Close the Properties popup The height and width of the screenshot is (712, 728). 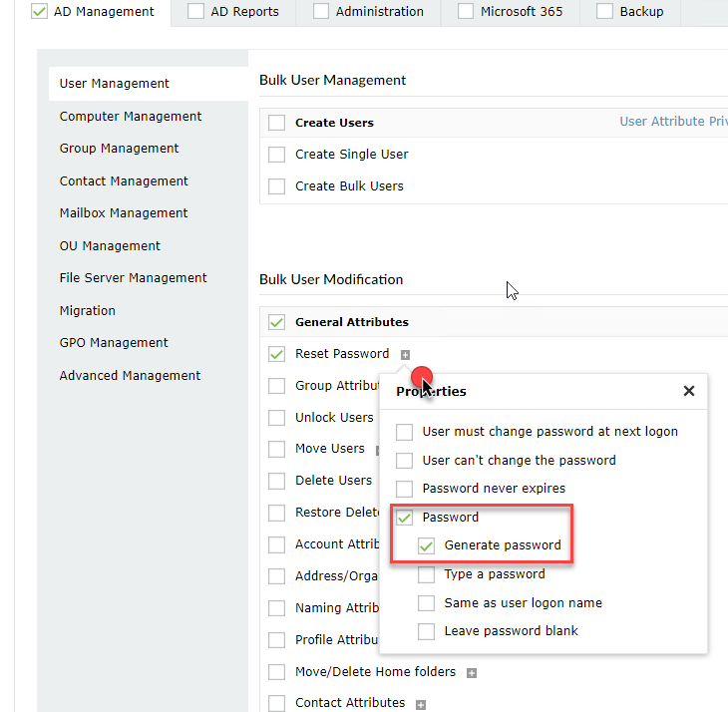click(x=688, y=391)
